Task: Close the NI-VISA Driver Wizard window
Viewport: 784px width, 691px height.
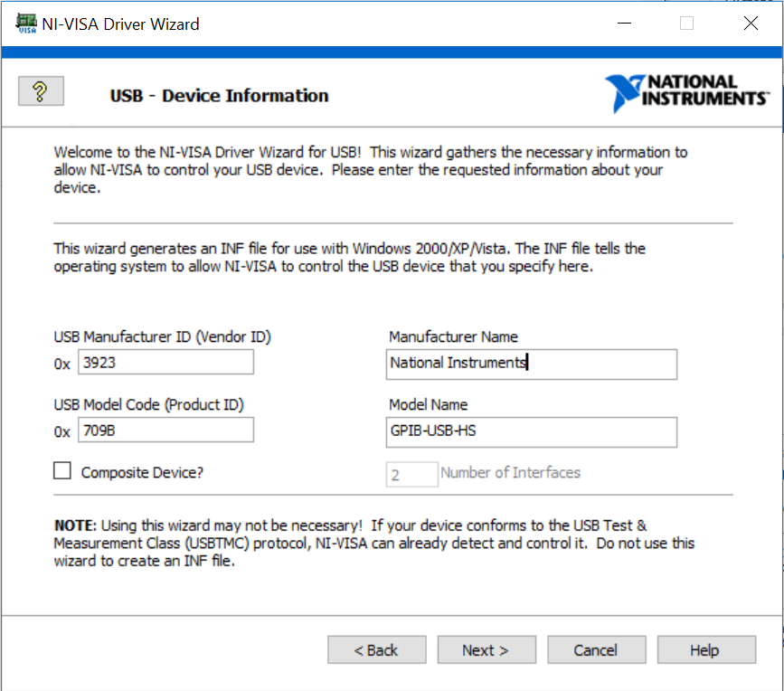Action: pos(751,24)
